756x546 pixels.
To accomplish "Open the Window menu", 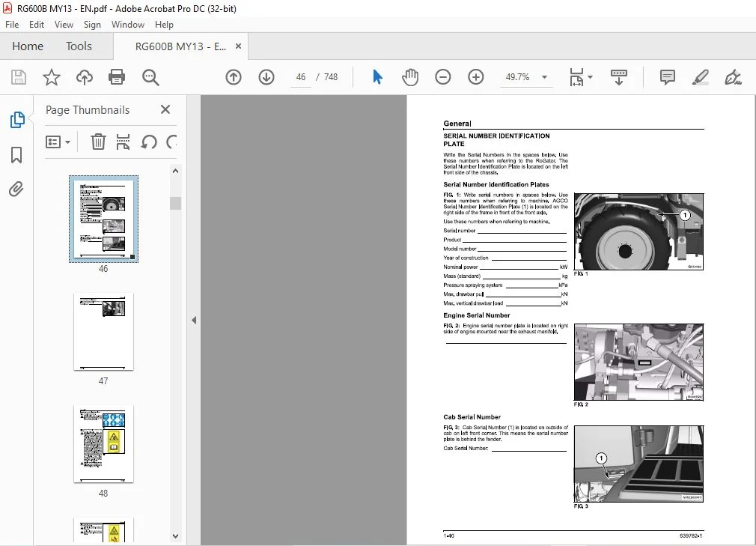I will [128, 25].
